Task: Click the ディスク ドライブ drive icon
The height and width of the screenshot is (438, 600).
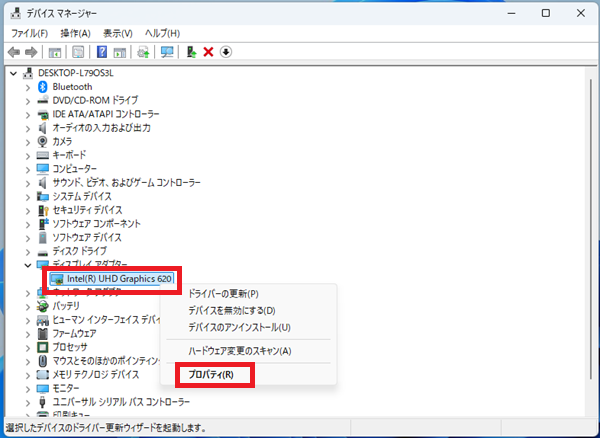Action: [42, 252]
